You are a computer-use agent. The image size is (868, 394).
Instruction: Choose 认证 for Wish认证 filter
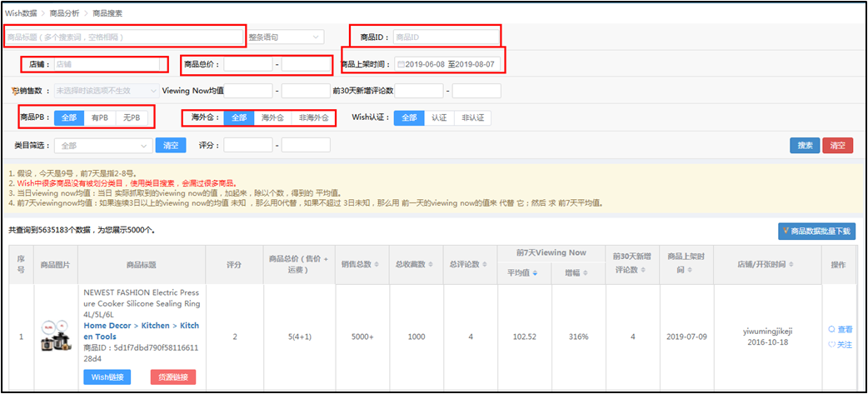click(x=439, y=118)
